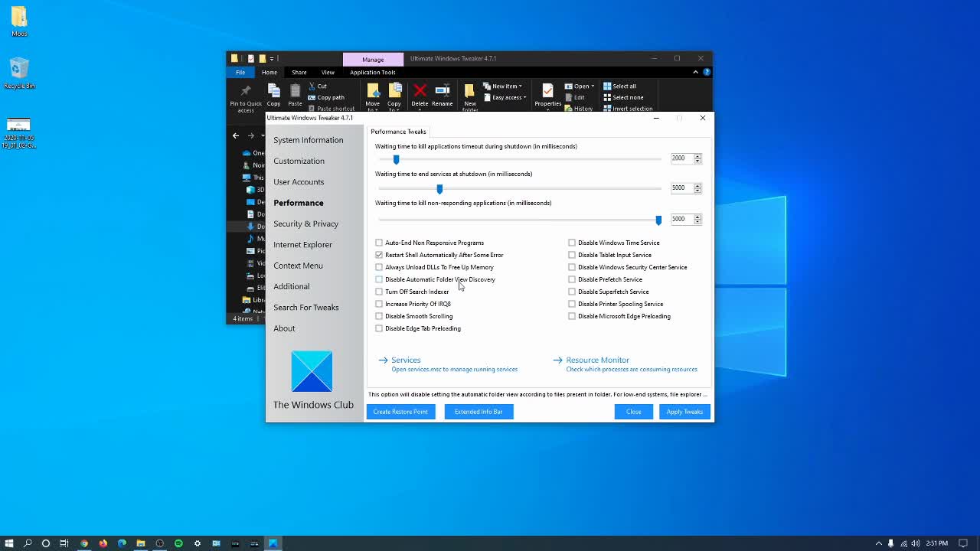Click the end services at shutdown slider handle
The width and height of the screenshot is (980, 551).
[439, 188]
